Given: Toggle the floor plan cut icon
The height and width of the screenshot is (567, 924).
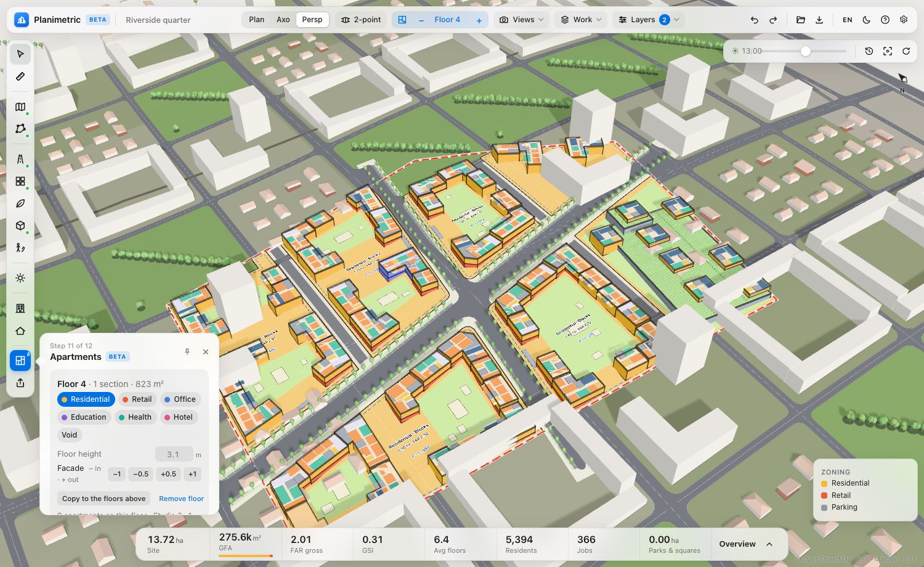Looking at the screenshot, I should pos(402,20).
